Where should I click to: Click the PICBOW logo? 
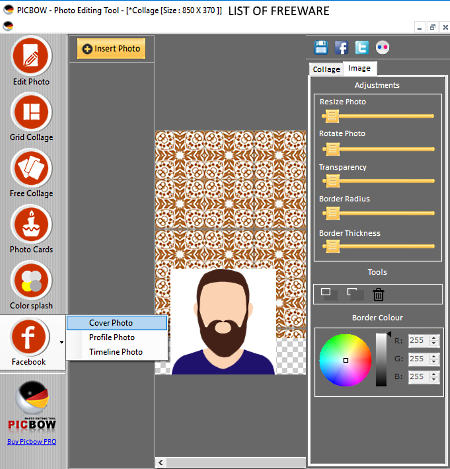[32, 405]
